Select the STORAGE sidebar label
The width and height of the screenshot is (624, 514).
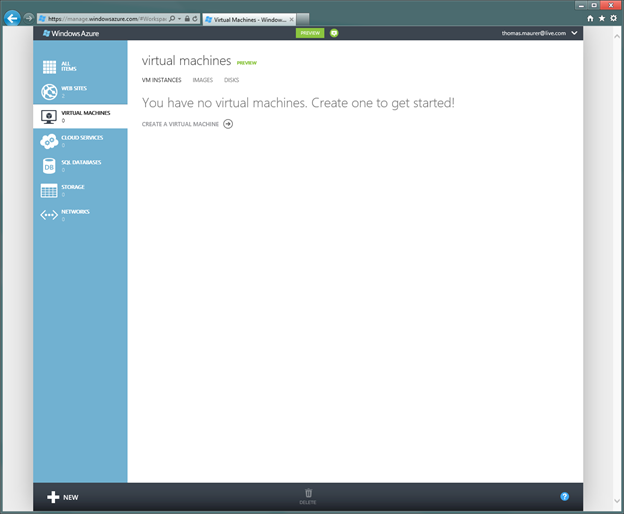tap(73, 187)
